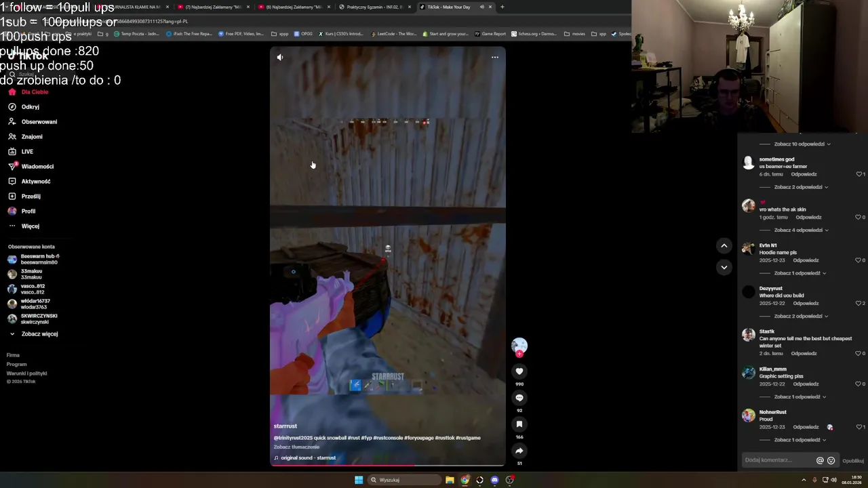Open lichess.org bookmark

(534, 34)
